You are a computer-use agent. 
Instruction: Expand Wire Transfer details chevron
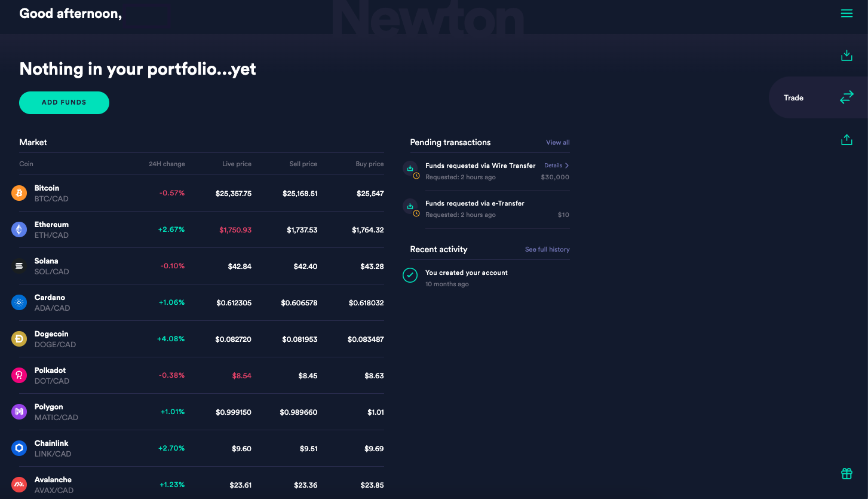[x=567, y=166]
